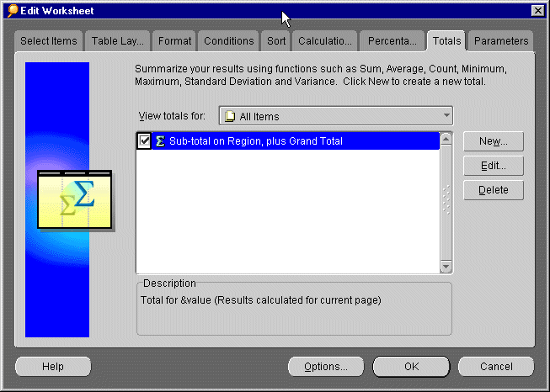
Task: Click the large sigma totals illustration
Action: (x=75, y=199)
